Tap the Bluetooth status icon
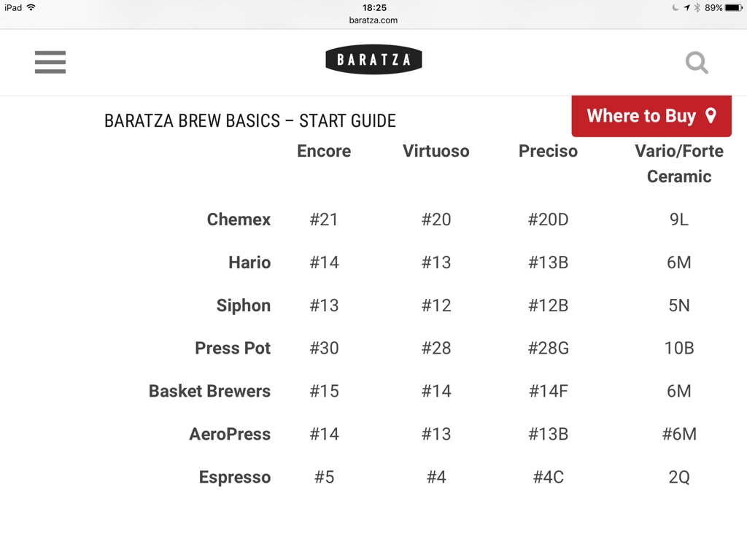The width and height of the screenshot is (747, 560). (697, 7)
